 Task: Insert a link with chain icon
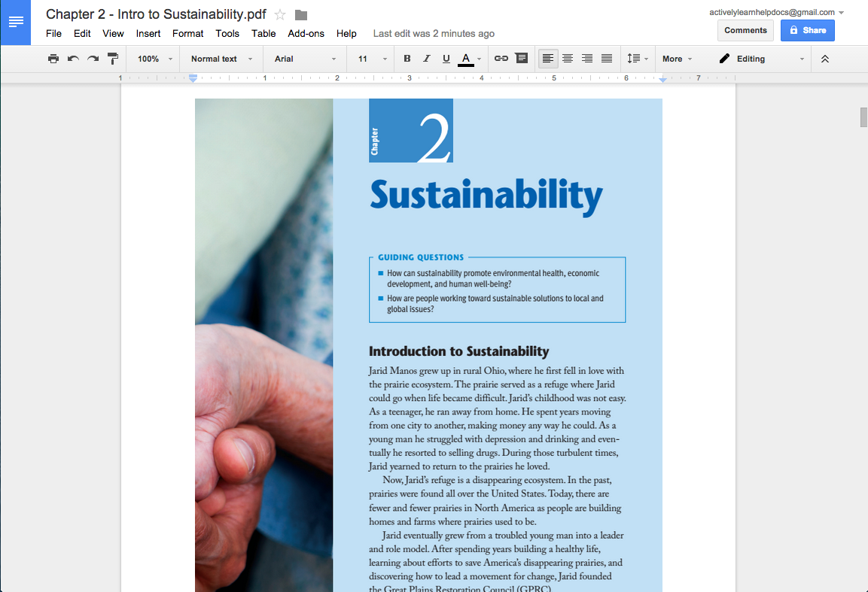pyautogui.click(x=501, y=59)
